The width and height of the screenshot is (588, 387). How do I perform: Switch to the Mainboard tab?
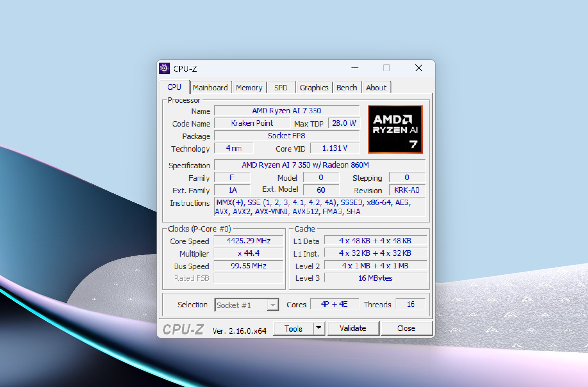pyautogui.click(x=210, y=88)
